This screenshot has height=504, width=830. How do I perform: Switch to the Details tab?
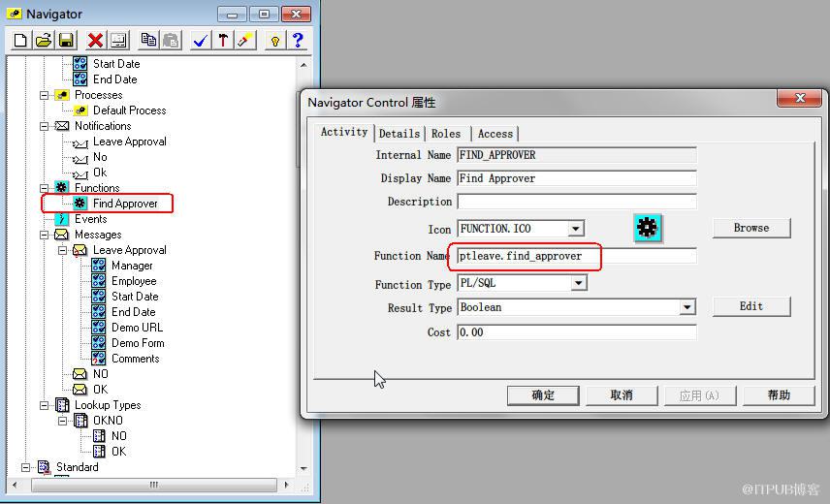399,134
